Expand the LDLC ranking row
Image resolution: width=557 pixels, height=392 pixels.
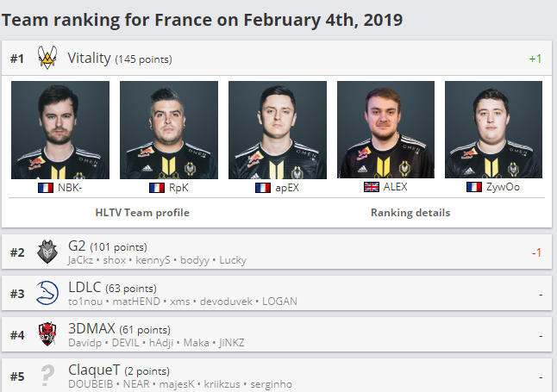coord(277,293)
